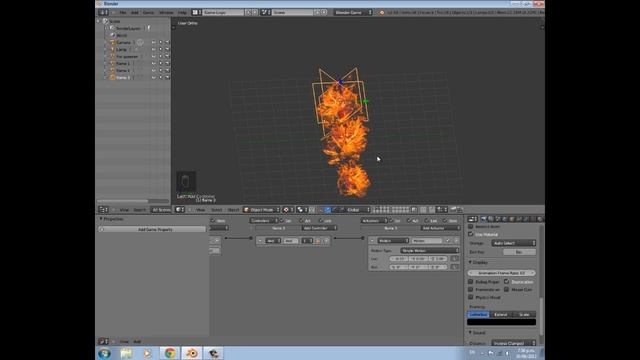Screen dimensions: 640x360
Task: Select flame 3 in the outliner
Action: click(x=123, y=78)
